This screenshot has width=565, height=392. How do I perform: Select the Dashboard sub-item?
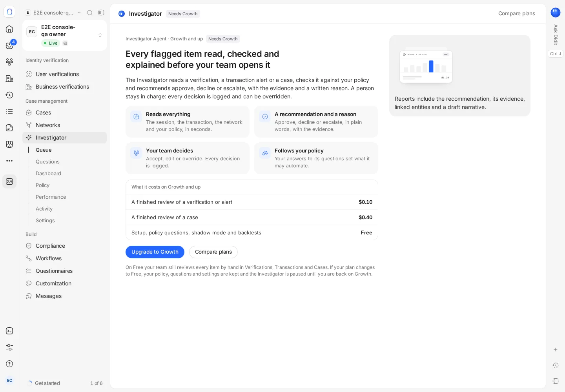[48, 173]
